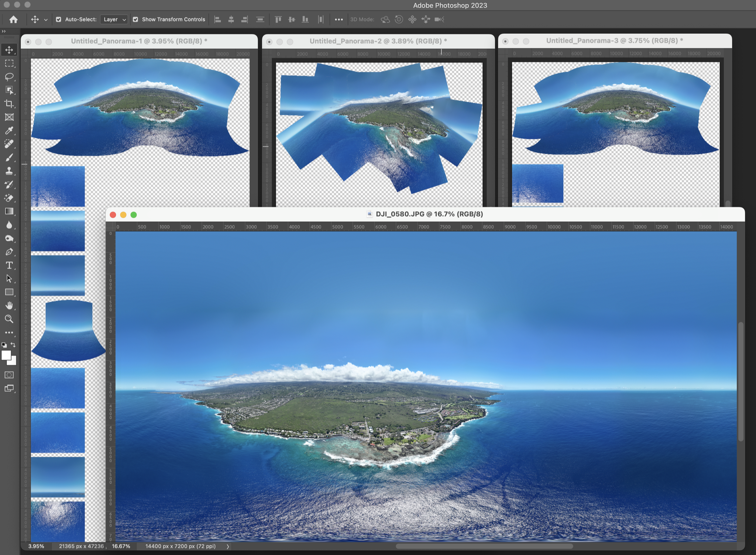Toggle Quick Mask mode
Image resolution: width=756 pixels, height=555 pixels.
[9, 375]
